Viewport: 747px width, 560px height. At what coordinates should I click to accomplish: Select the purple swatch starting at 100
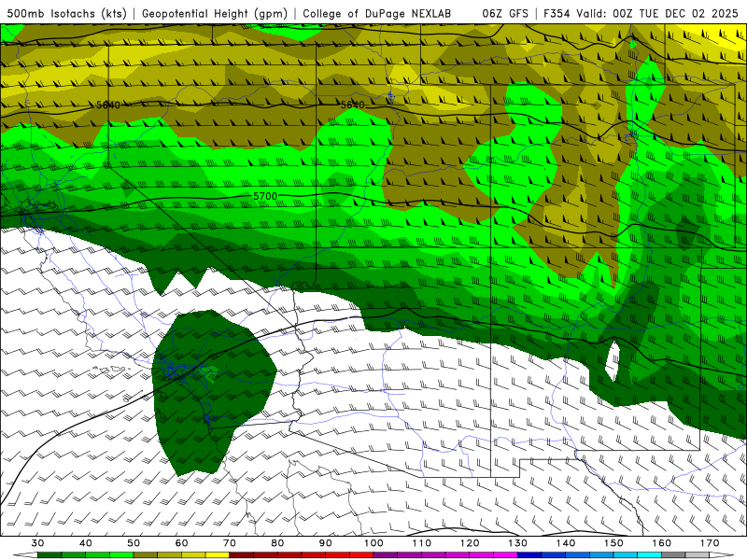tap(386, 555)
